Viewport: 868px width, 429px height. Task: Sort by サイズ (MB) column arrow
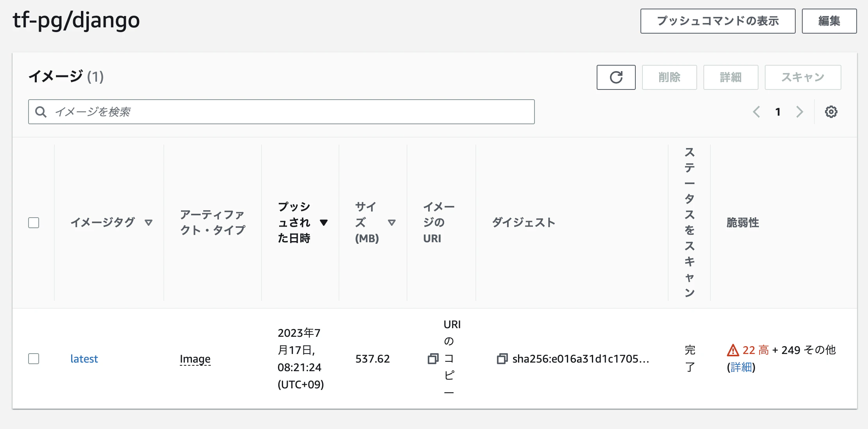pos(391,223)
